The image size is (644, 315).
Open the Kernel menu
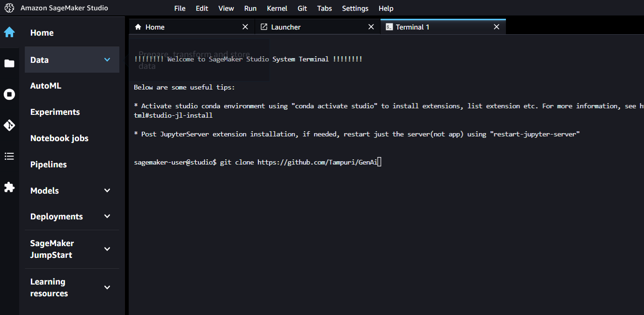tap(277, 8)
